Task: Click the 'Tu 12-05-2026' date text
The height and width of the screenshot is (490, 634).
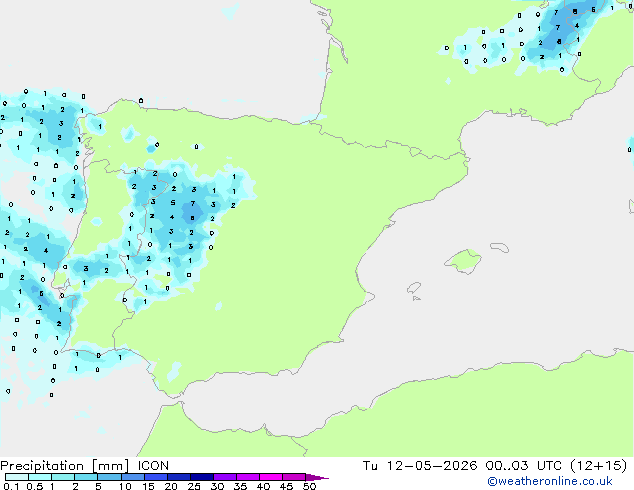Action: 420,466
